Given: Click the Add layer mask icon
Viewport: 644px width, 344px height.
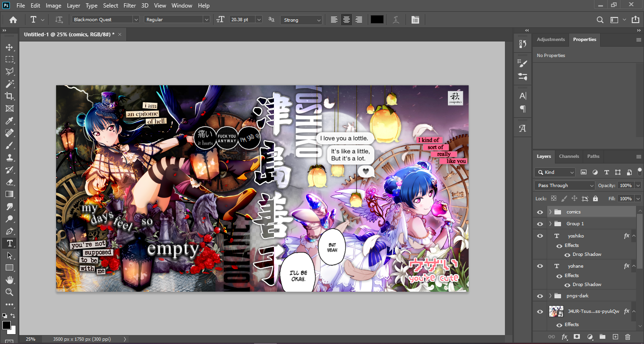Looking at the screenshot, I should point(577,337).
